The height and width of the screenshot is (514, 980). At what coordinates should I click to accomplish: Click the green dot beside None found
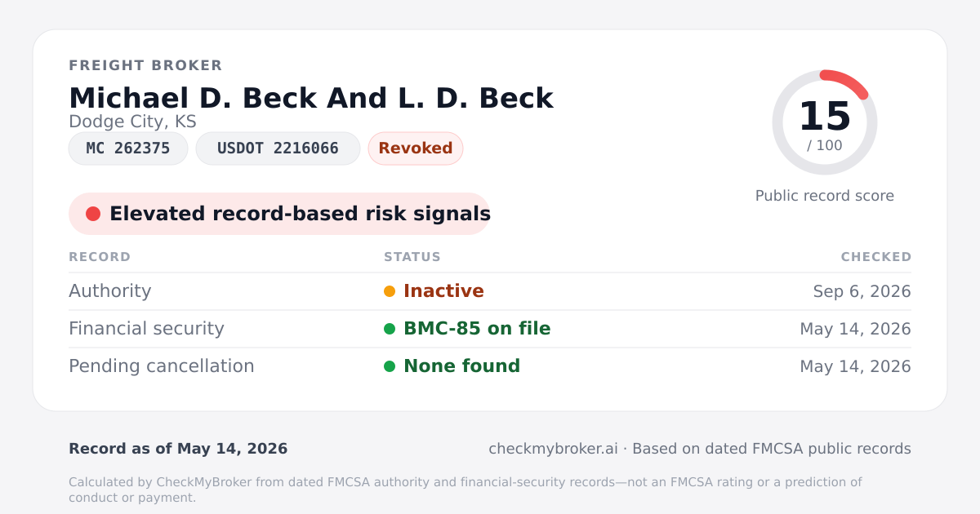(x=390, y=366)
